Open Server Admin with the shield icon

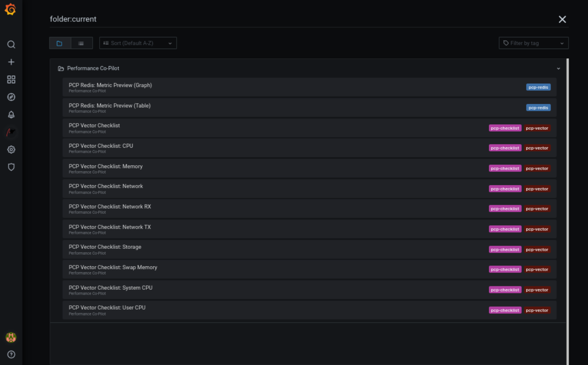(11, 167)
